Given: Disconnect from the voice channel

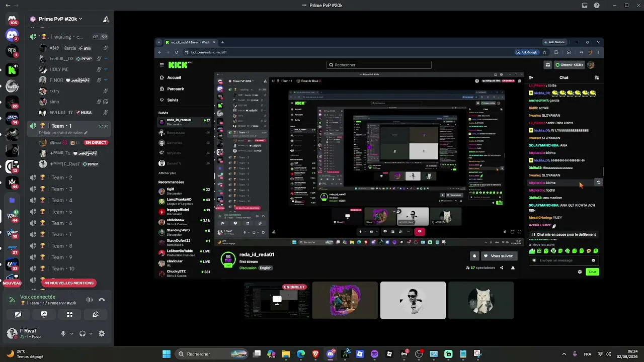Looking at the screenshot, I should point(102,300).
